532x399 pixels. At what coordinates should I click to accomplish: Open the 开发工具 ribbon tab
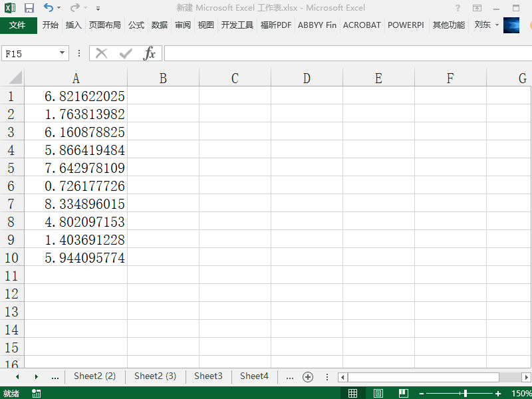pyautogui.click(x=237, y=25)
